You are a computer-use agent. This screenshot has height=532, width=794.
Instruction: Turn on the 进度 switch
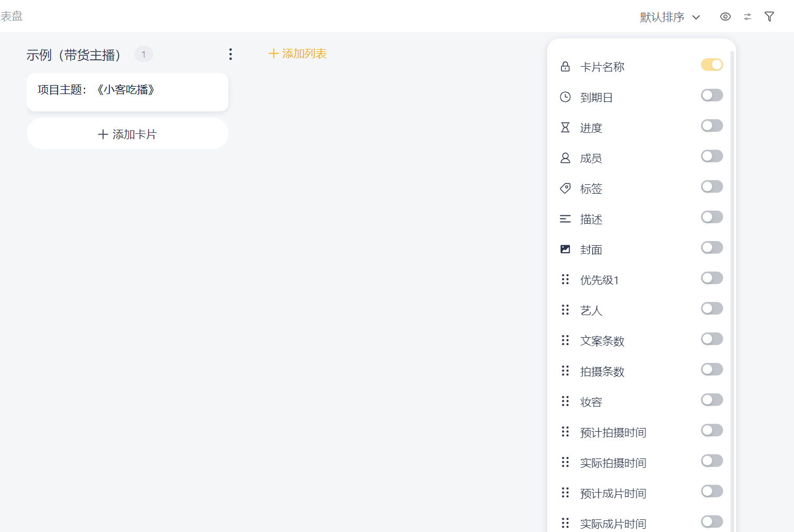pos(712,126)
